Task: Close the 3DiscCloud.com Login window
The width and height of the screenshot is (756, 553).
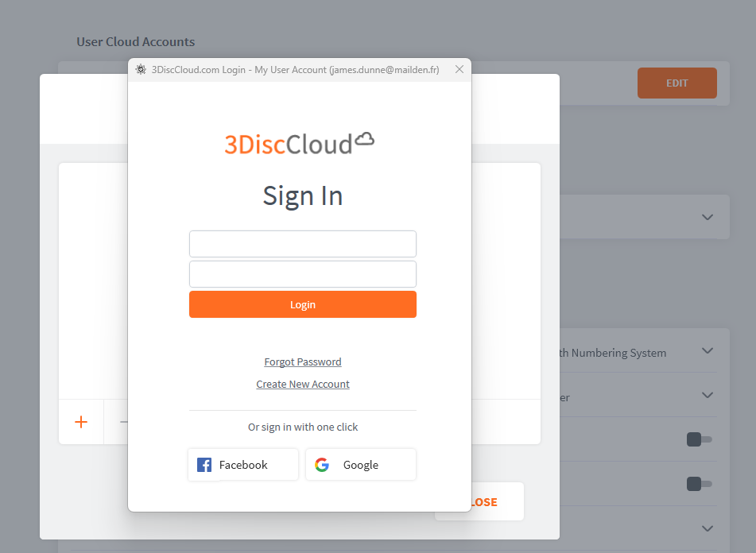Action: click(x=459, y=70)
